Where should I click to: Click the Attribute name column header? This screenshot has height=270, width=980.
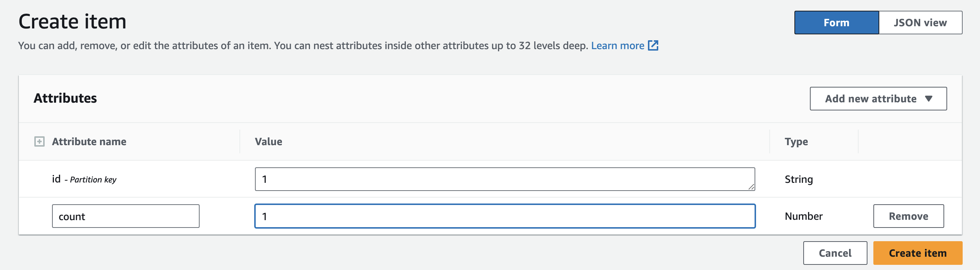89,141
